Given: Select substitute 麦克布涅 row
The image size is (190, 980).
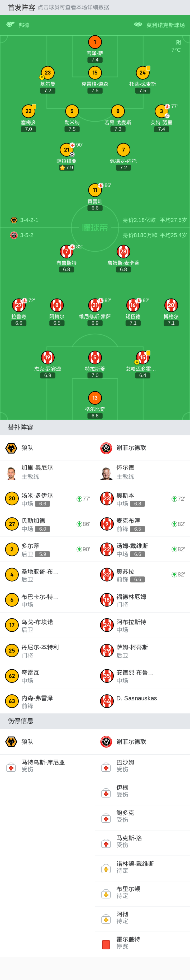Looking at the screenshot, I should point(142,524).
